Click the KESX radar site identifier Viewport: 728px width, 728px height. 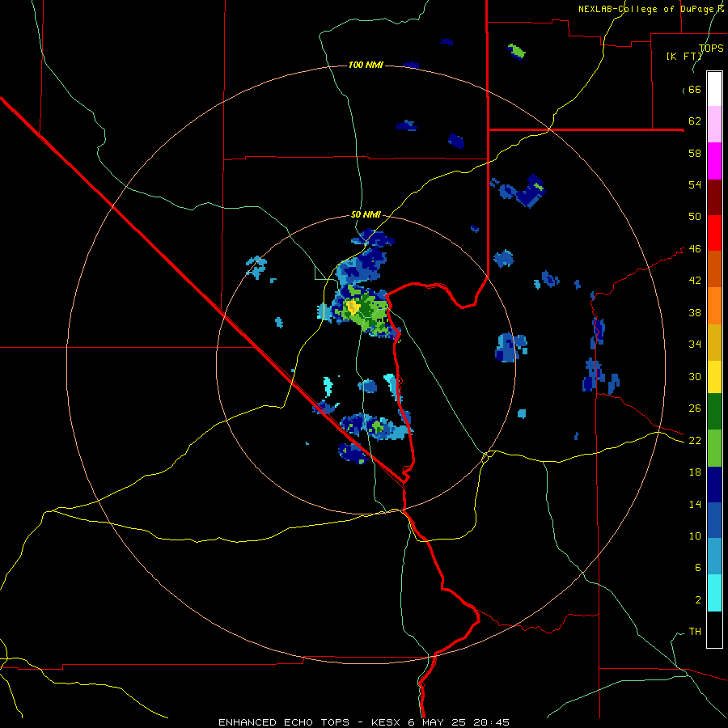coord(387,722)
